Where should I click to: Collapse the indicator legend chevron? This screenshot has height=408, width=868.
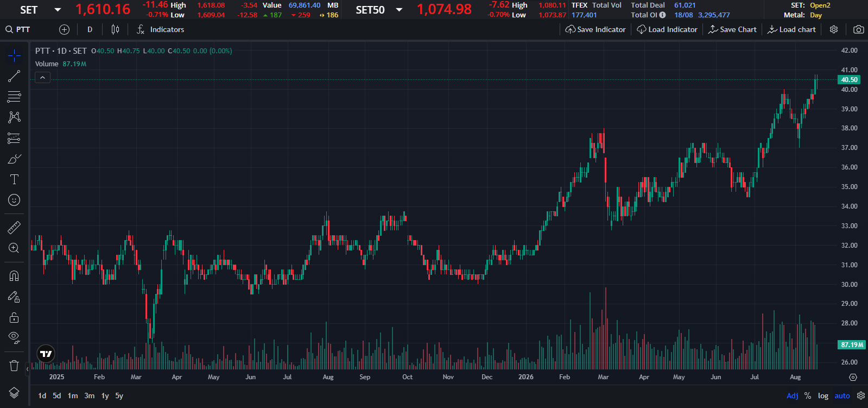pos(42,78)
